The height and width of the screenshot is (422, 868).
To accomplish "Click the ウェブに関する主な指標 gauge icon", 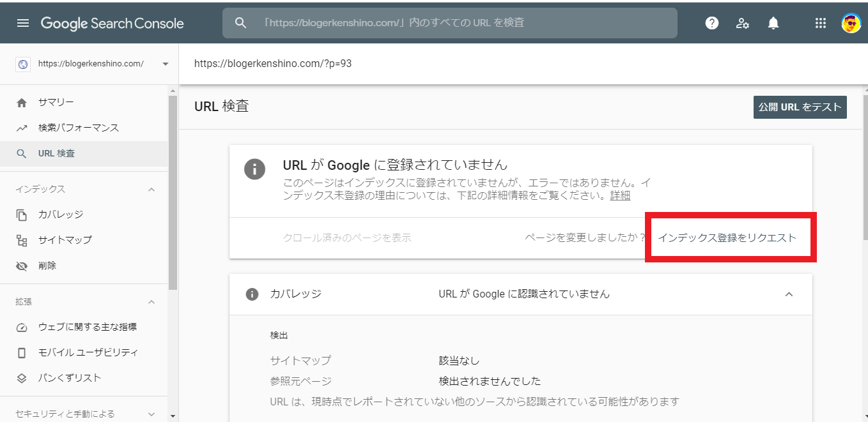I will point(22,327).
